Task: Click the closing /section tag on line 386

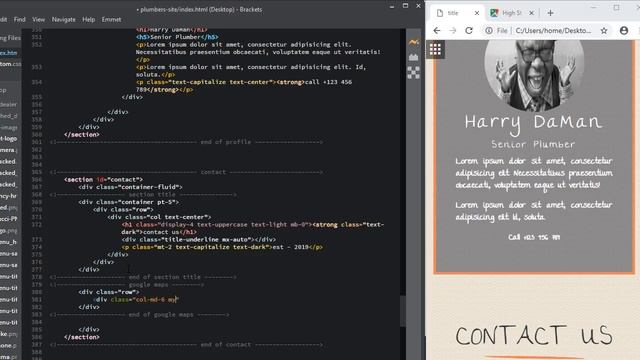Action: [x=82, y=337]
